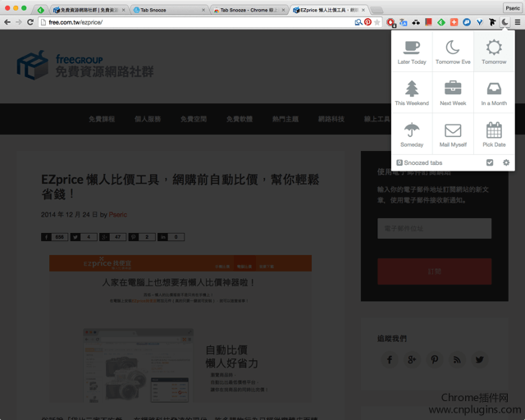
Task: Snooze tab until Tomorrow Eve
Action: click(453, 52)
